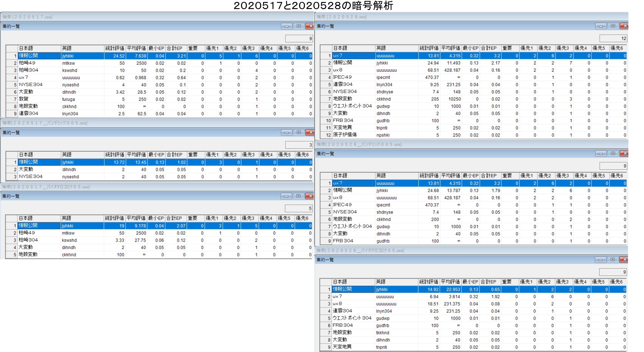The width and height of the screenshot is (644, 352).
Task: Restore 2020517 バイオテロコロナ summary window
Action: click(x=299, y=196)
